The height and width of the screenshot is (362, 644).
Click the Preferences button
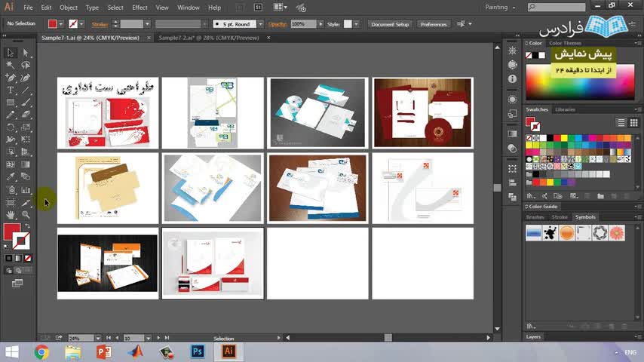(434, 24)
